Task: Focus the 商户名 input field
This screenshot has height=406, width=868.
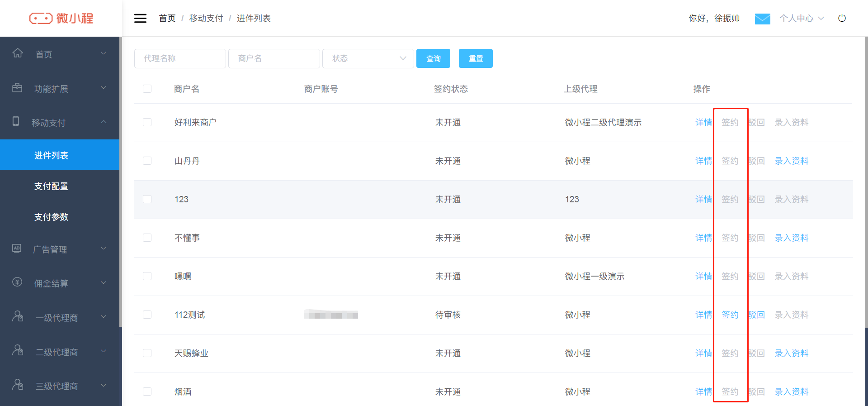Action: (274, 58)
